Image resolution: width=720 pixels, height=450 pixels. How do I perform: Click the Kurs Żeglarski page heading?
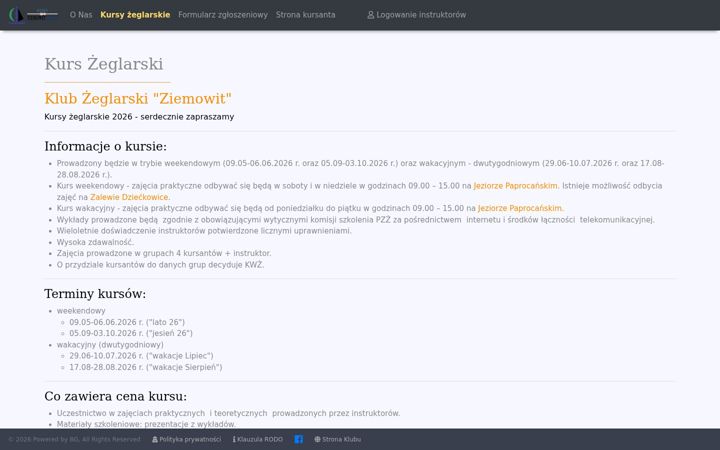click(104, 64)
